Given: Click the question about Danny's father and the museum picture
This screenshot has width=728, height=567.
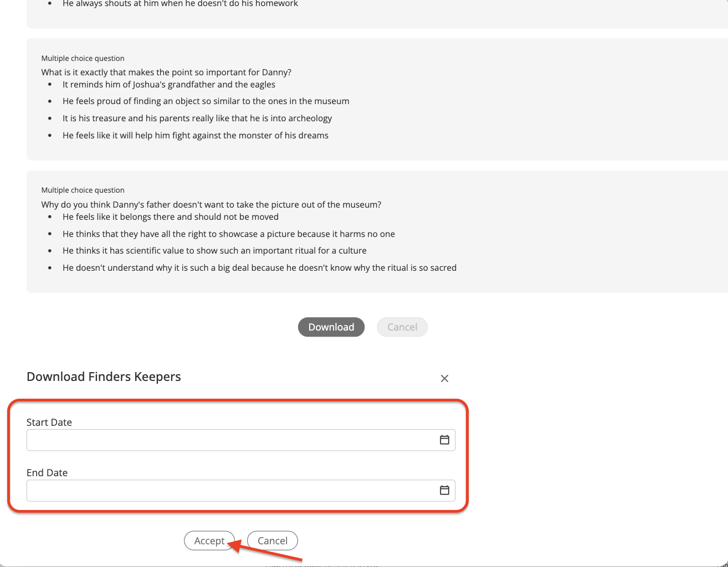Looking at the screenshot, I should [x=211, y=205].
